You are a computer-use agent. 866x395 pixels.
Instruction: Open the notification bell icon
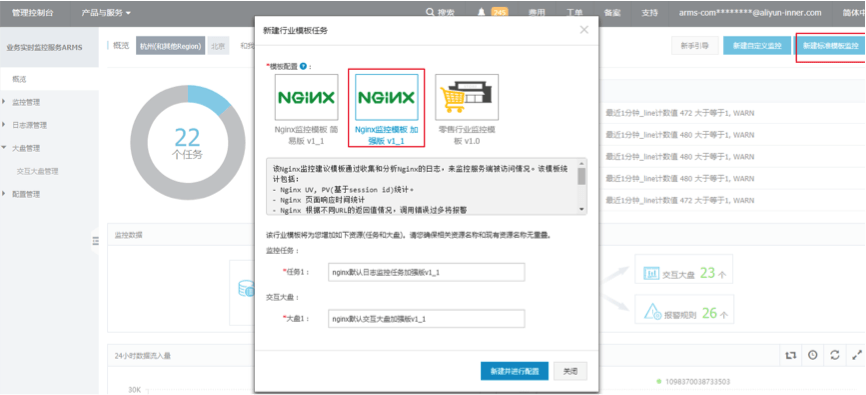[482, 13]
